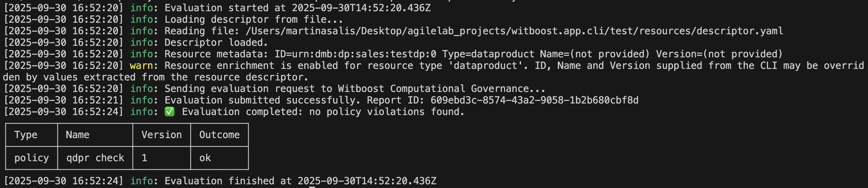868x188 pixels.
Task: Click the Type=dataproduct metadata text
Action: (488, 54)
